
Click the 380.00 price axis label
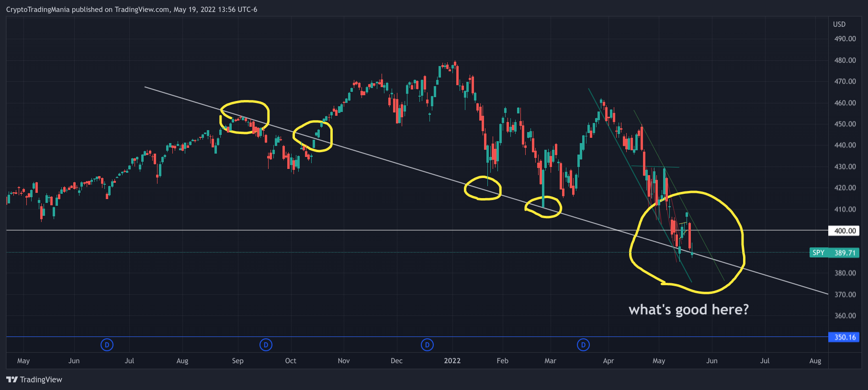845,273
